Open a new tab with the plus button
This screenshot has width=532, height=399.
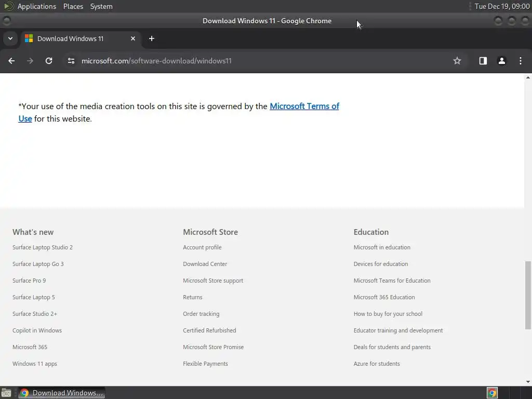tap(152, 38)
